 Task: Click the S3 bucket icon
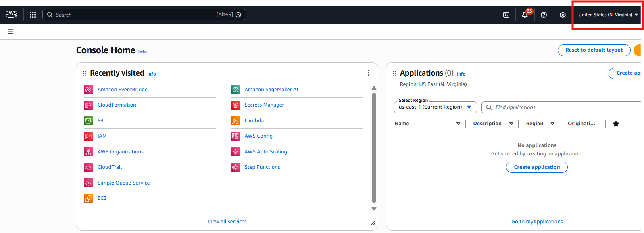[88, 121]
